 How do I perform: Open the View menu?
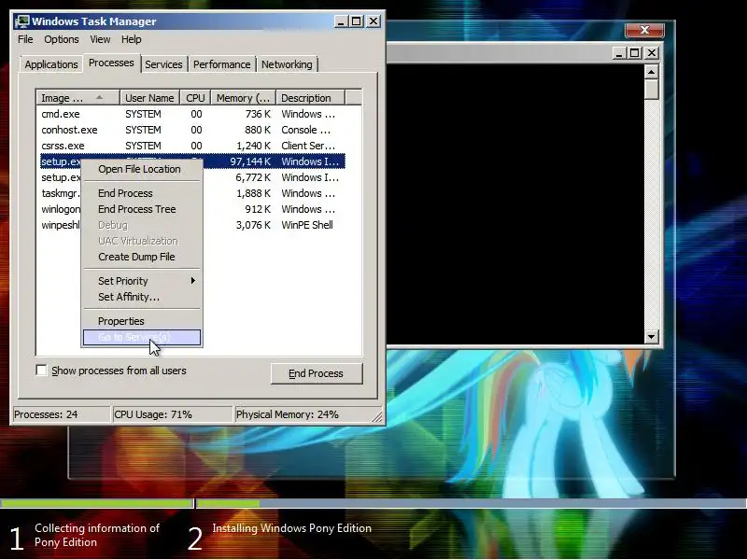pos(100,39)
